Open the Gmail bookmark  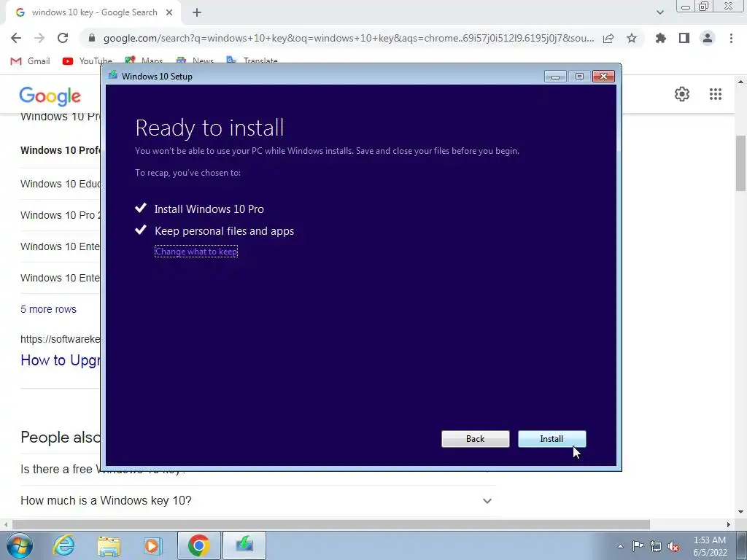coord(31,61)
